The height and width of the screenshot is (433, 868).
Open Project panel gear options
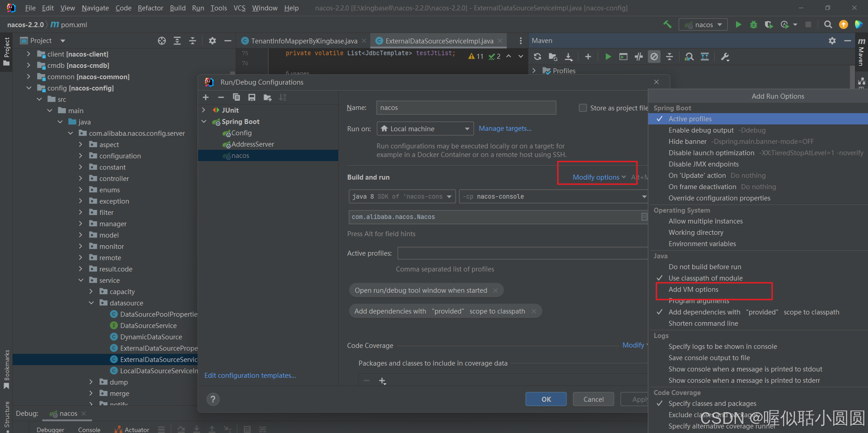coord(212,41)
